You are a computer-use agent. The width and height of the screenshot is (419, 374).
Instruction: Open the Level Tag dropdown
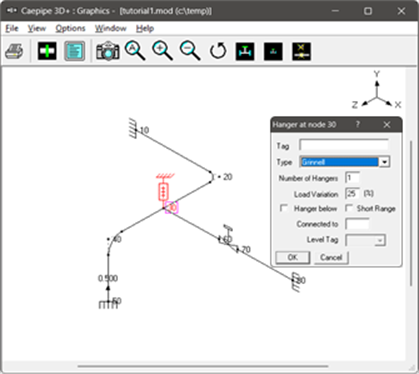[365, 240]
